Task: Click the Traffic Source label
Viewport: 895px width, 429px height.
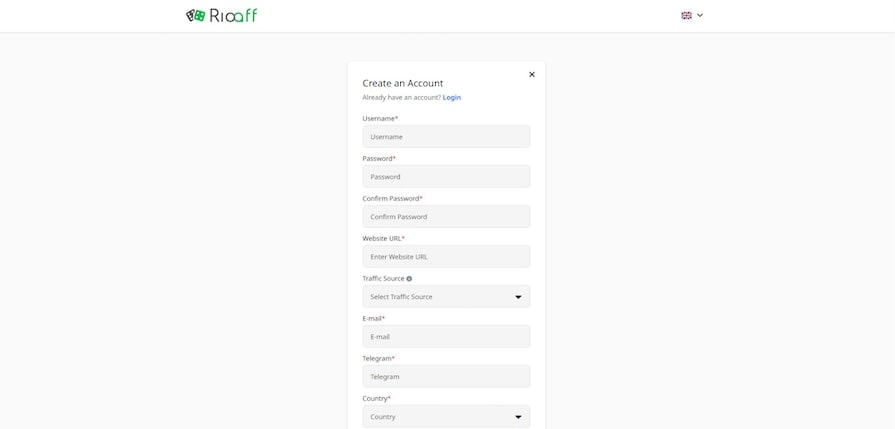Action: [383, 278]
